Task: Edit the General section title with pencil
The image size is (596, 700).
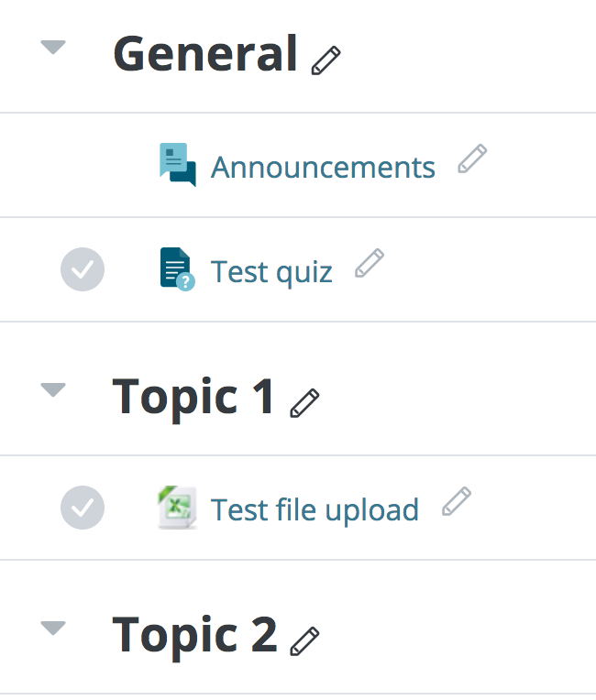Action: pos(326,60)
